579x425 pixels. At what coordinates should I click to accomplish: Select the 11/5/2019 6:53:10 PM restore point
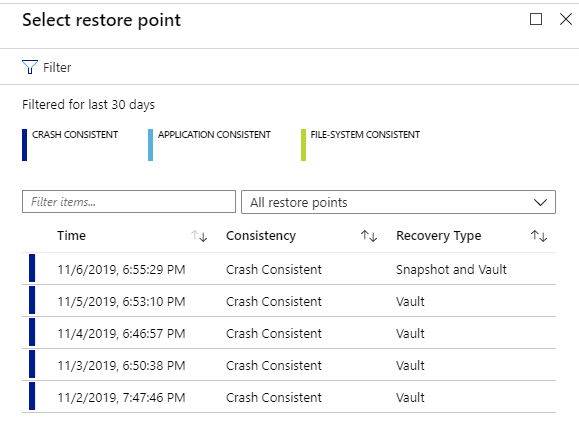point(289,301)
